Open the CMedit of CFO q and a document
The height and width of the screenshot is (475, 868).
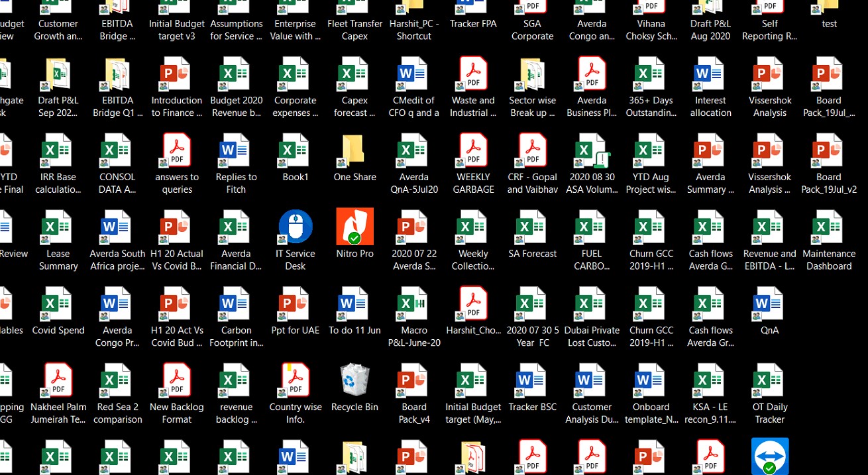414,73
